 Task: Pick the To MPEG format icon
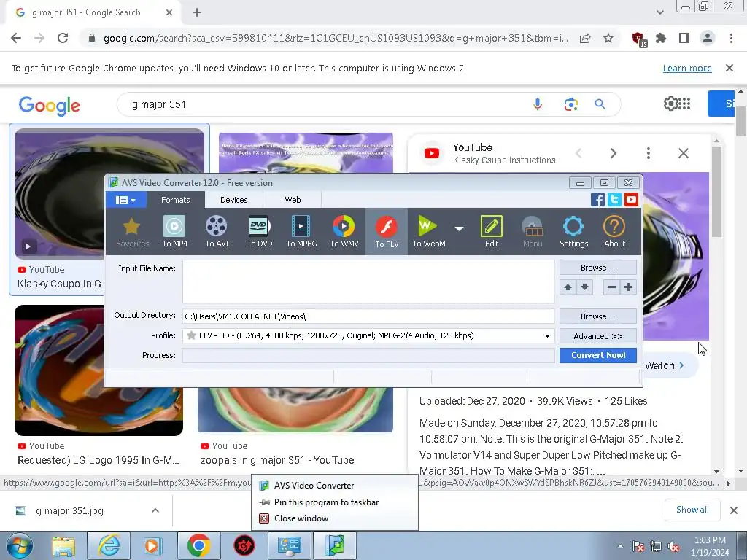301,231
